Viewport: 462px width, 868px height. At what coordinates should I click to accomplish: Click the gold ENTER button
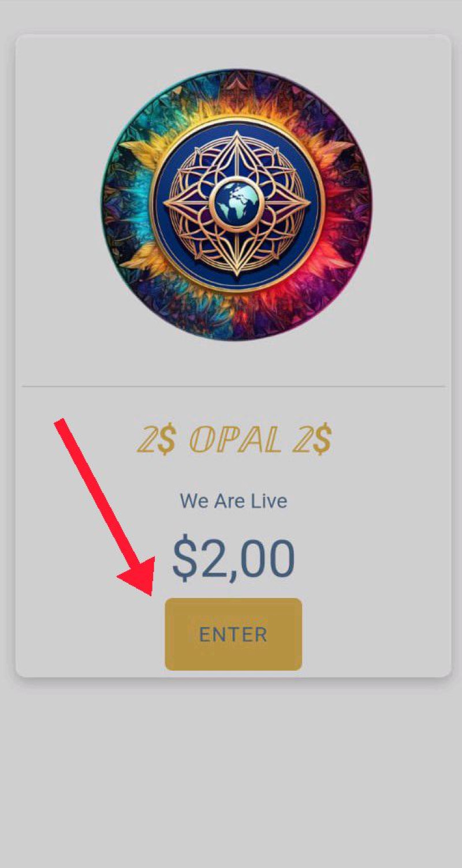pos(233,634)
